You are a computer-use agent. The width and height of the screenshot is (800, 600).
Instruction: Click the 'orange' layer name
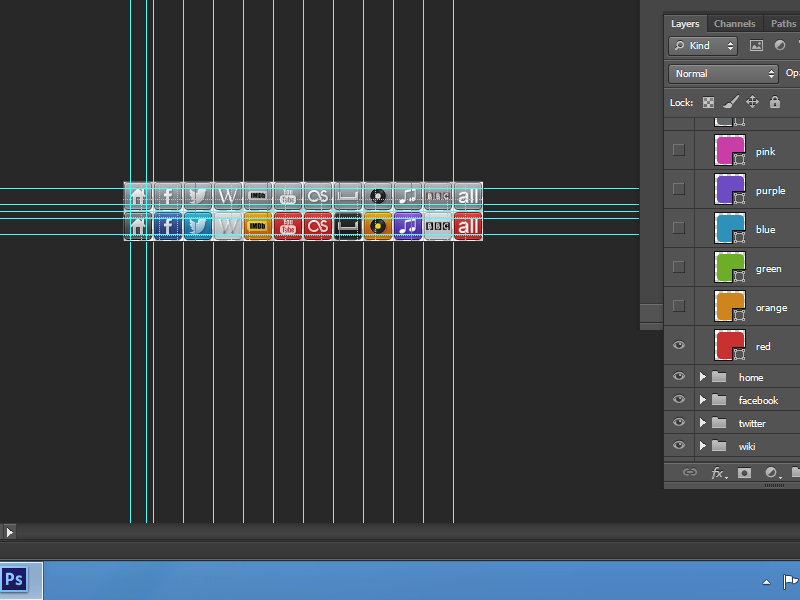pyautogui.click(x=771, y=308)
